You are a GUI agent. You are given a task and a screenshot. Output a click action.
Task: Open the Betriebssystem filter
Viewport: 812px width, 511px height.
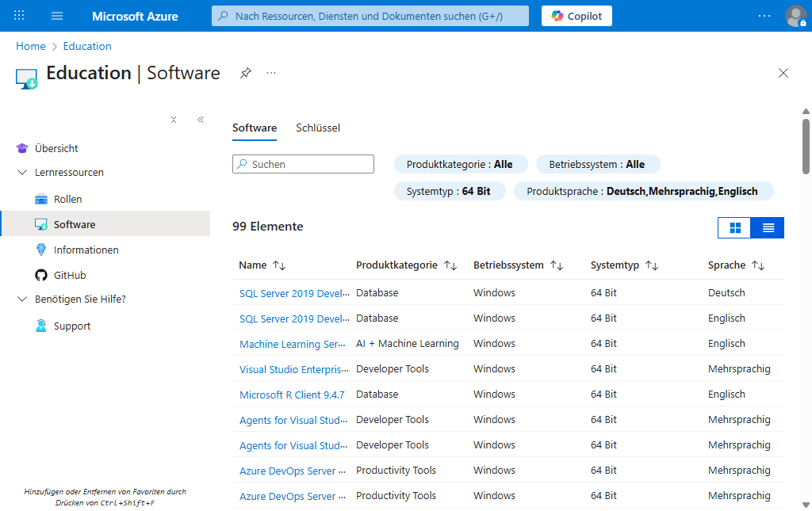coord(598,165)
